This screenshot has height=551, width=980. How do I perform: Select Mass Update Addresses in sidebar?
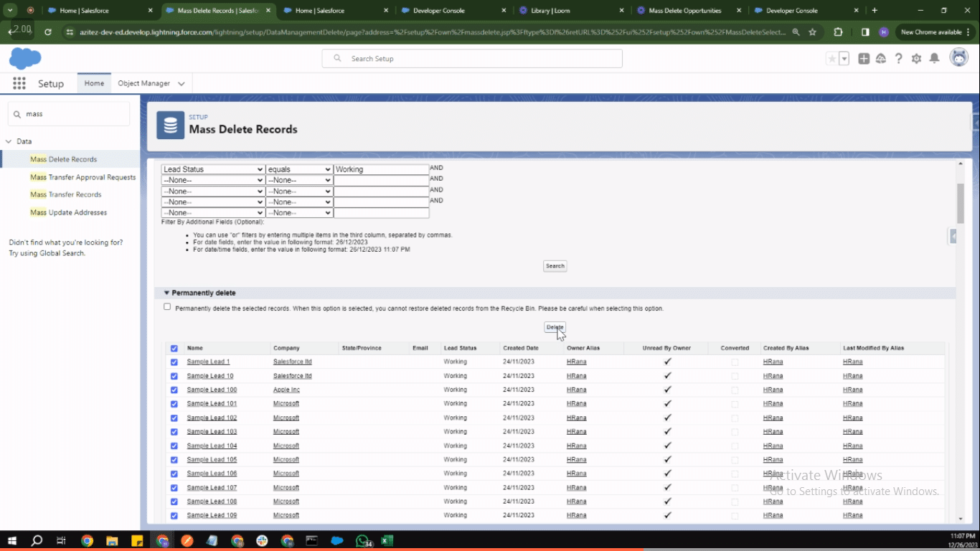(68, 212)
